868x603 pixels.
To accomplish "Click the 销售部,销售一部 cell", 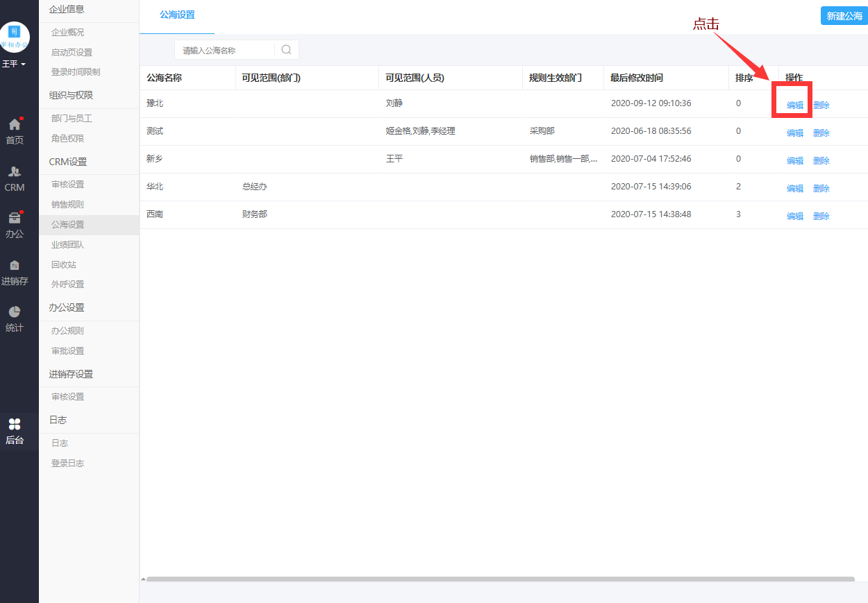I will coord(563,159).
